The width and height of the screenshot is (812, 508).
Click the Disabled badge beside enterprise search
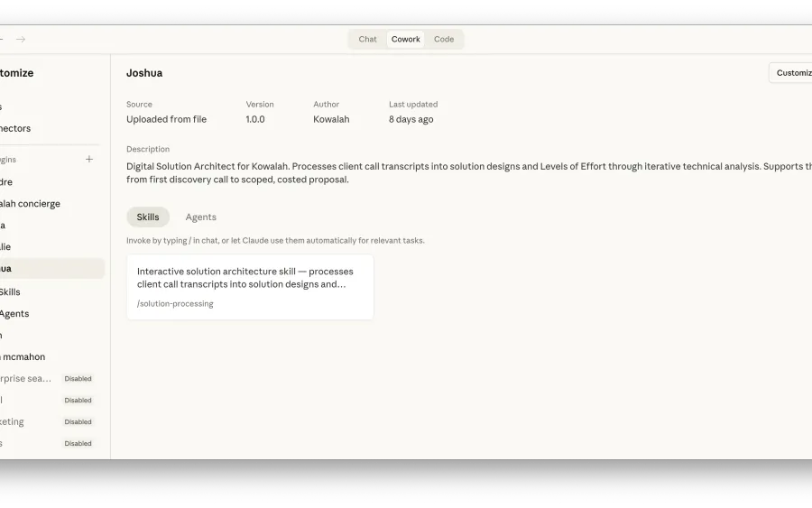[x=78, y=379]
